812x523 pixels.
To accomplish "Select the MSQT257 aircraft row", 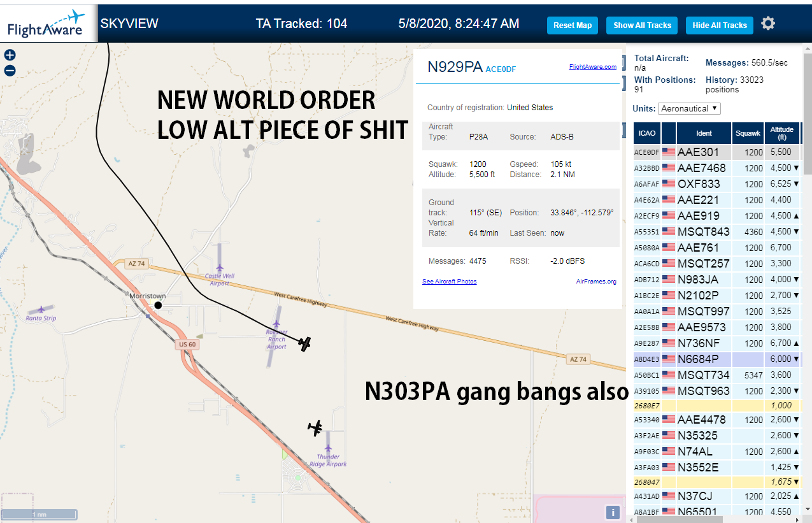I will coord(716,264).
